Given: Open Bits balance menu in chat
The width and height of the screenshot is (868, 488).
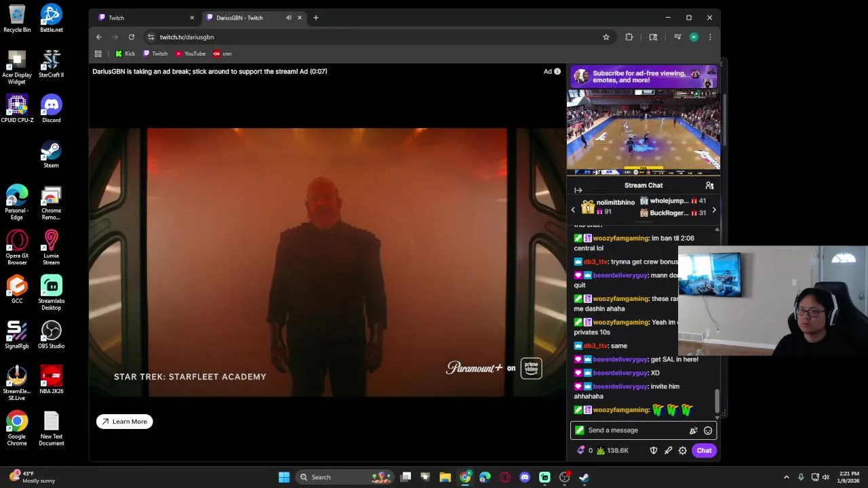Looking at the screenshot, I should (584, 451).
